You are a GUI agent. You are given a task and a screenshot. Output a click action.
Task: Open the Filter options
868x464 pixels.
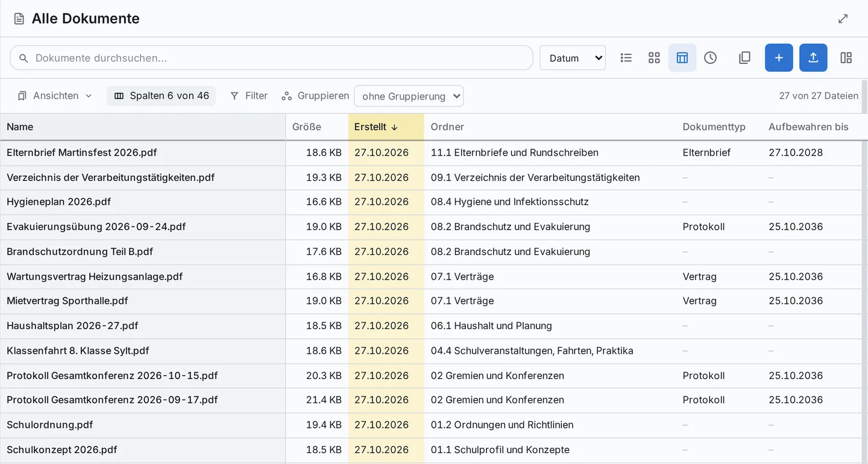(x=249, y=96)
